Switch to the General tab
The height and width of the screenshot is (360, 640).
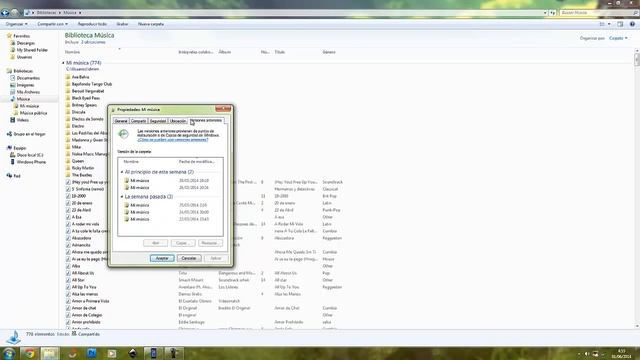click(x=121, y=121)
